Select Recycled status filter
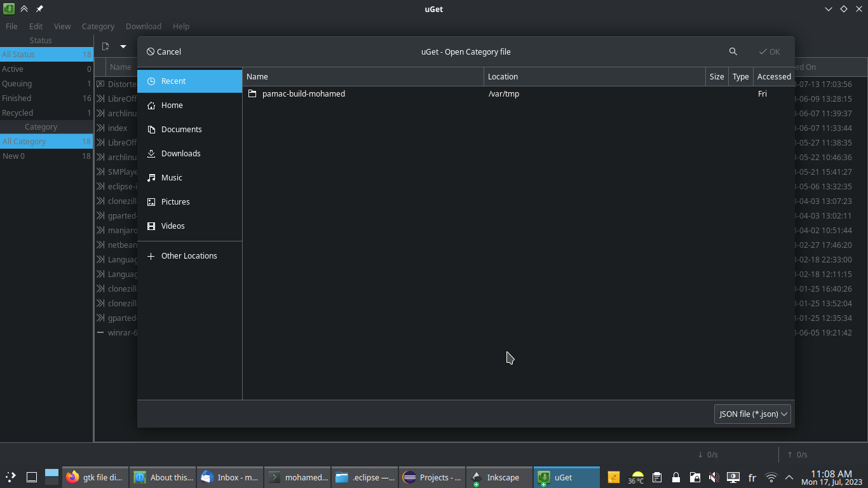 coord(46,112)
